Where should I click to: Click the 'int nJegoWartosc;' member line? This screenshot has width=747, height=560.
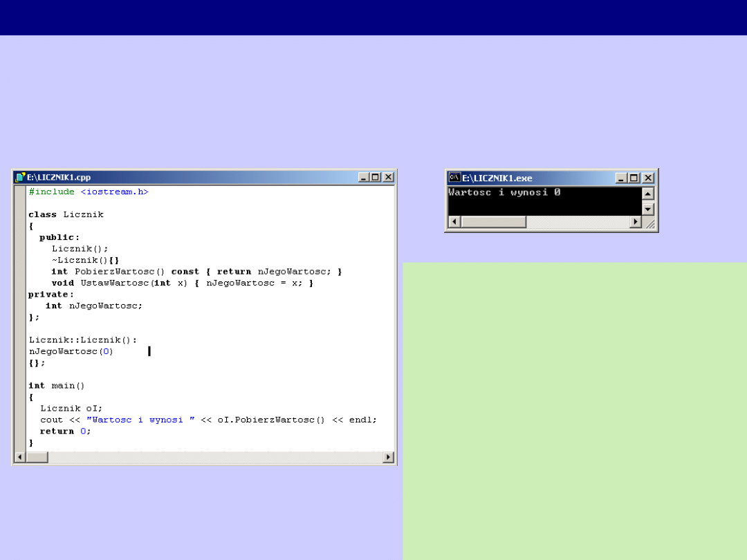(94, 306)
